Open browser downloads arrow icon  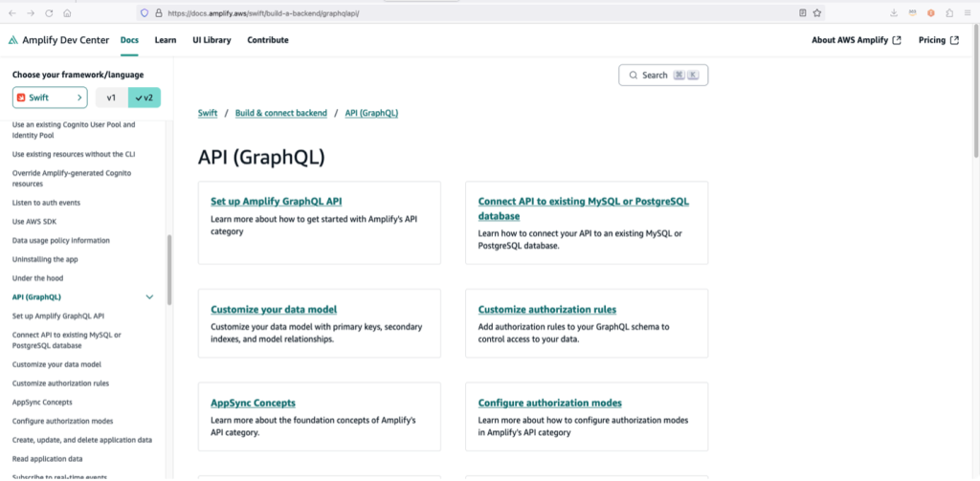(x=894, y=12)
